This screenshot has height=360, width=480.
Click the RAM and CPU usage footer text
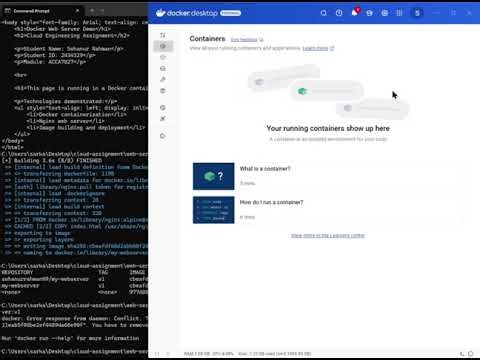(209, 354)
